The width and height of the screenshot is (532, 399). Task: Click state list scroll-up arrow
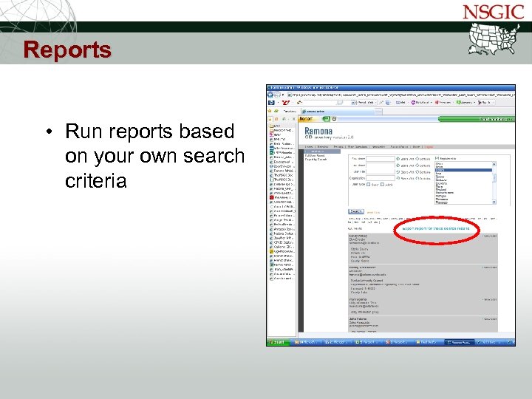[494, 164]
